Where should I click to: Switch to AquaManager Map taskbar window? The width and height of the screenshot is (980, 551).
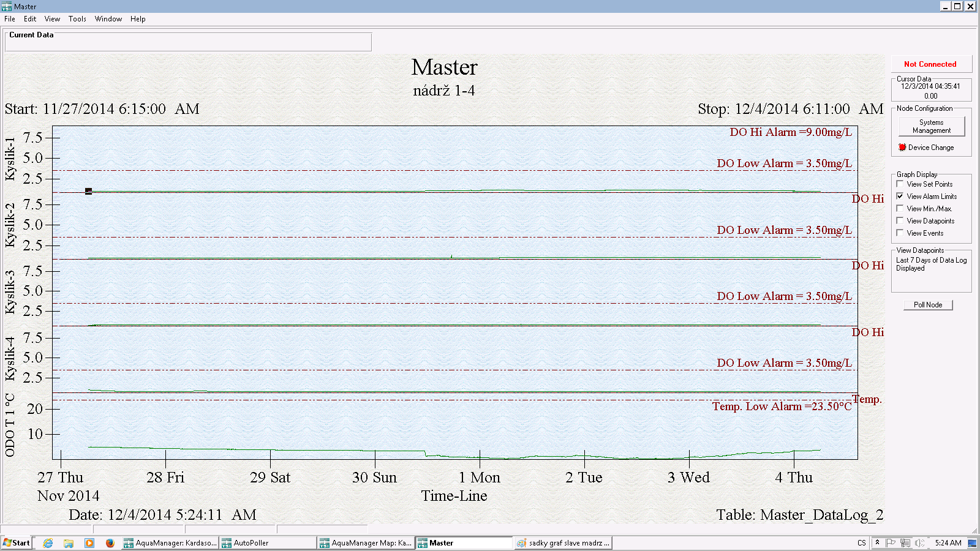(x=366, y=543)
